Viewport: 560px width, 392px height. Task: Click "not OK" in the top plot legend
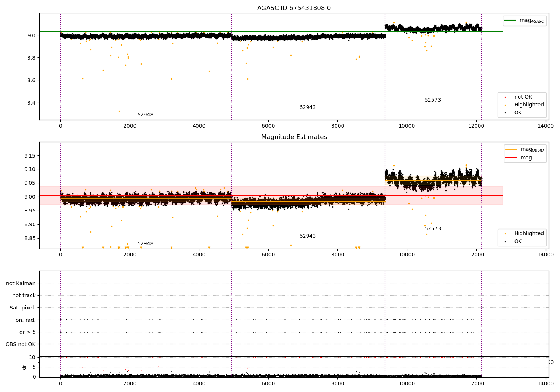pyautogui.click(x=523, y=97)
